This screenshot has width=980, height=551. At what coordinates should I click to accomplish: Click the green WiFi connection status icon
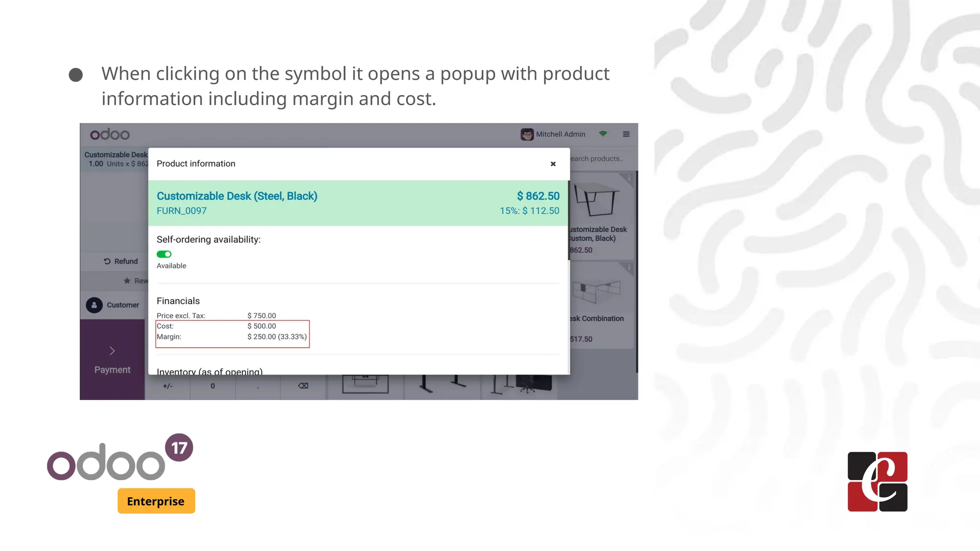pos(603,134)
